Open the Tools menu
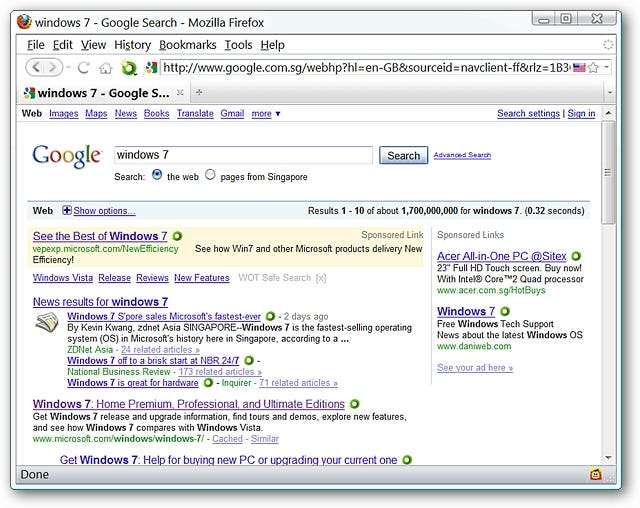 pos(239,45)
